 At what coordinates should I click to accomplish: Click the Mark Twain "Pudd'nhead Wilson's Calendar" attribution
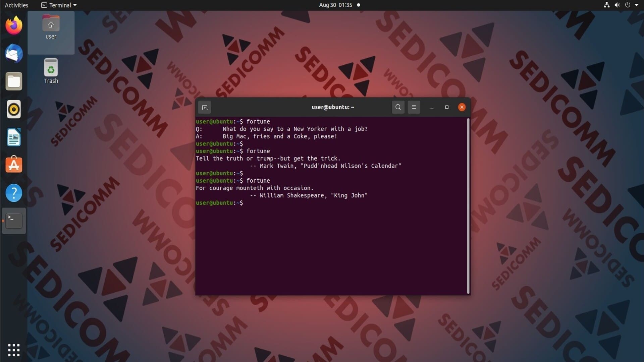point(325,166)
